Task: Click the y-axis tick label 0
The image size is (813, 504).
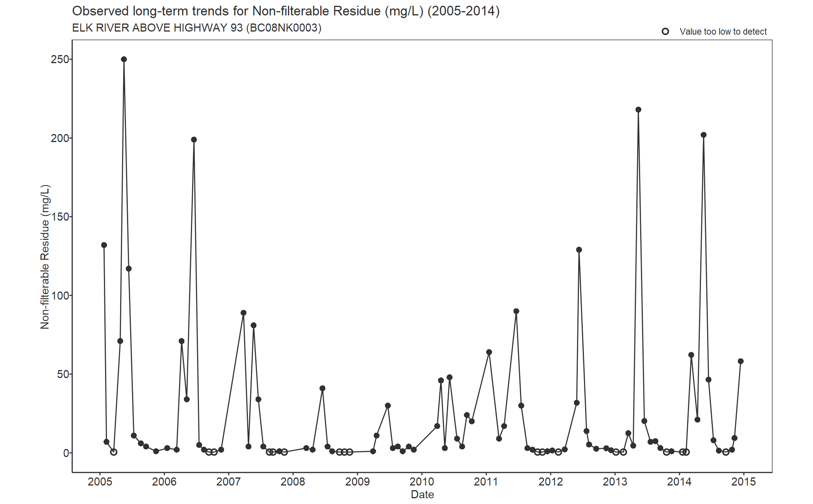Action: (66, 453)
